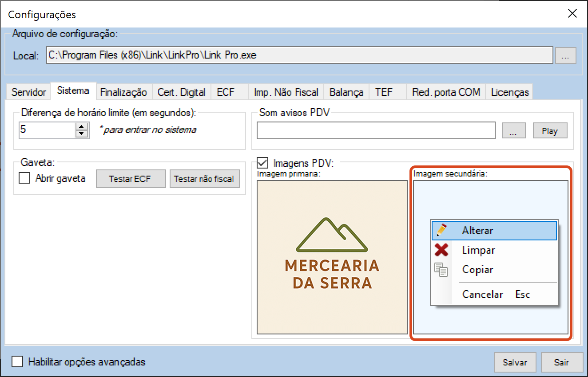The height and width of the screenshot is (377, 588).
Task: Click the Salvar button
Action: 515,362
